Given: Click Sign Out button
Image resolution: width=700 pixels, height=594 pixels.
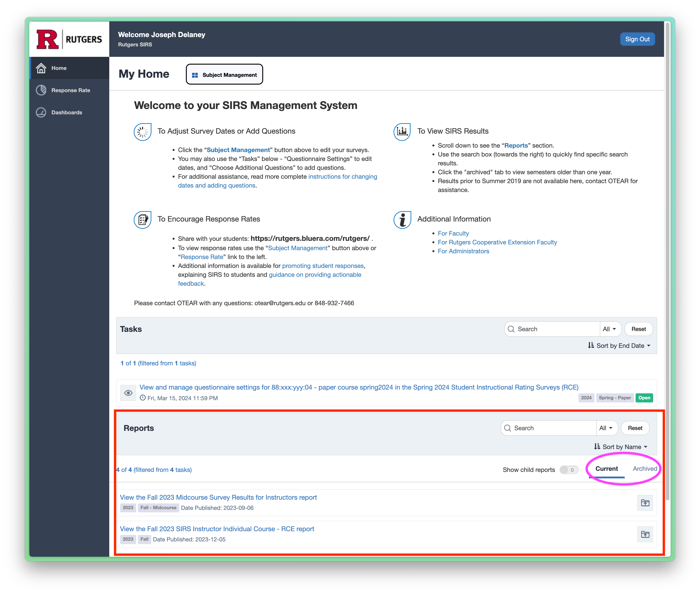Looking at the screenshot, I should [636, 39].
